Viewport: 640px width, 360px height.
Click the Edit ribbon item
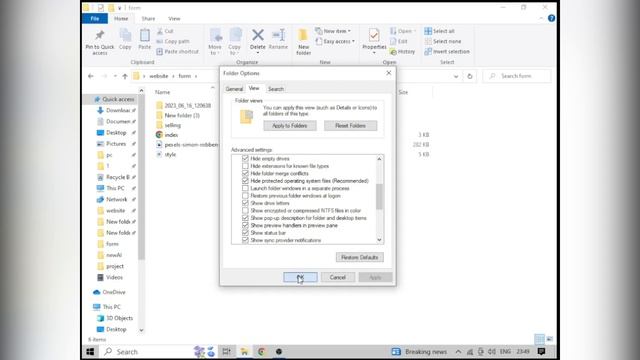pos(399,41)
